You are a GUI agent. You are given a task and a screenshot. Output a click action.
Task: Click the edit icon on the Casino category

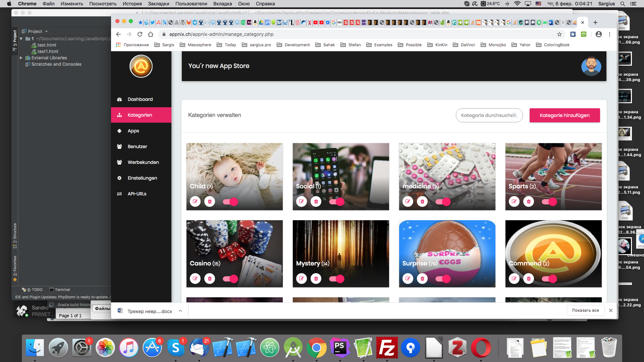click(195, 279)
